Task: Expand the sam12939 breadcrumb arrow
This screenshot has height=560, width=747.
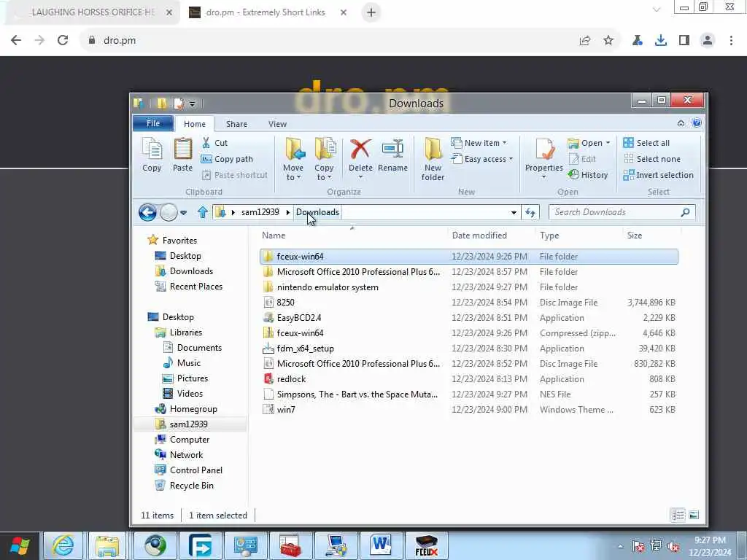Action: (287, 212)
